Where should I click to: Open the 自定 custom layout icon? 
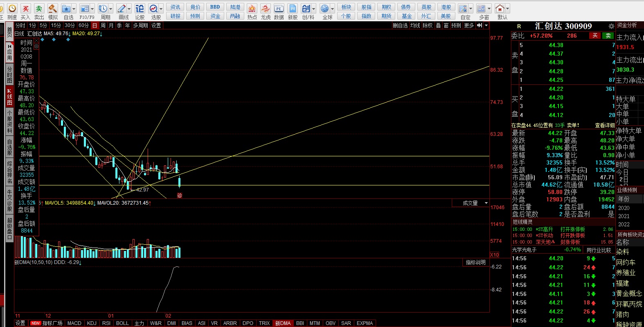463,8
